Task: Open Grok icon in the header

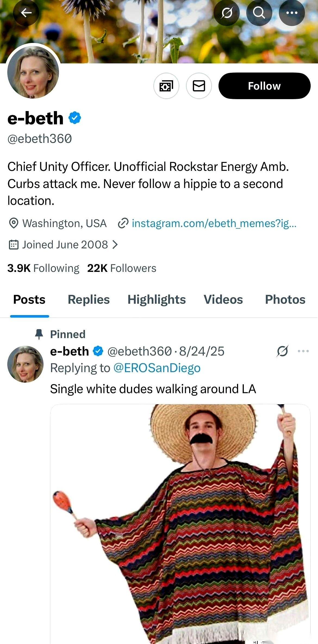Action: [x=226, y=13]
